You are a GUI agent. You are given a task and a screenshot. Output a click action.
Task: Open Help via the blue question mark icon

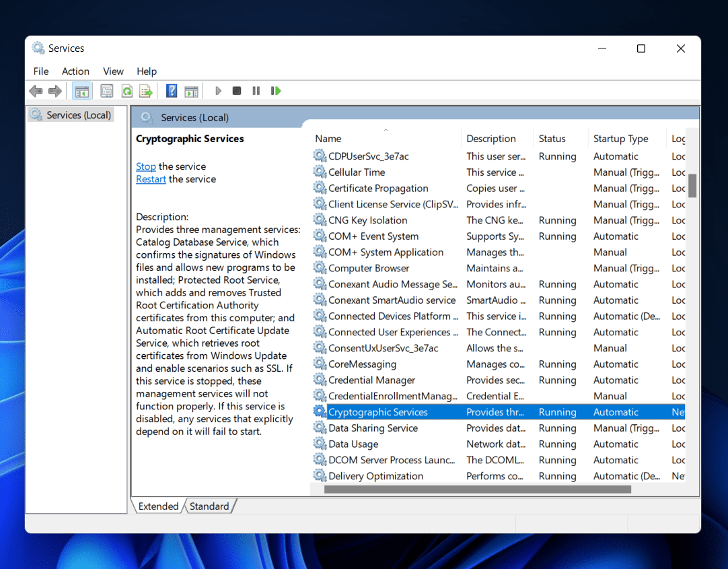[x=172, y=91]
